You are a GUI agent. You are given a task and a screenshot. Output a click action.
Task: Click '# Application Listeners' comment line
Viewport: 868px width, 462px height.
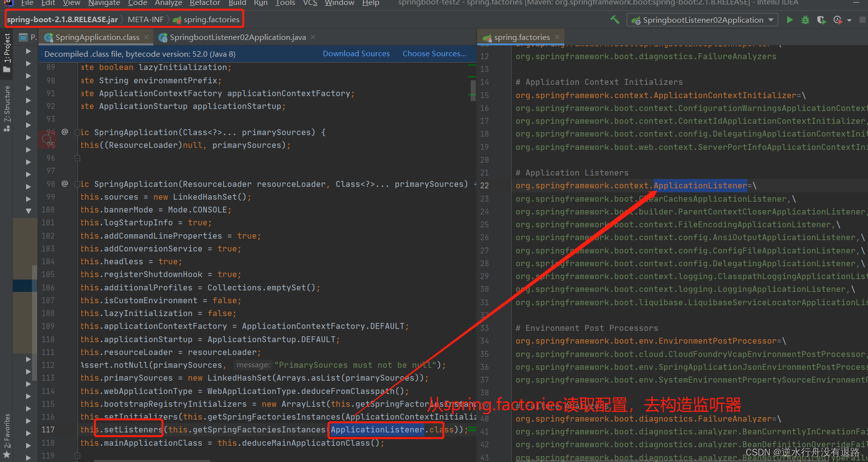point(572,173)
